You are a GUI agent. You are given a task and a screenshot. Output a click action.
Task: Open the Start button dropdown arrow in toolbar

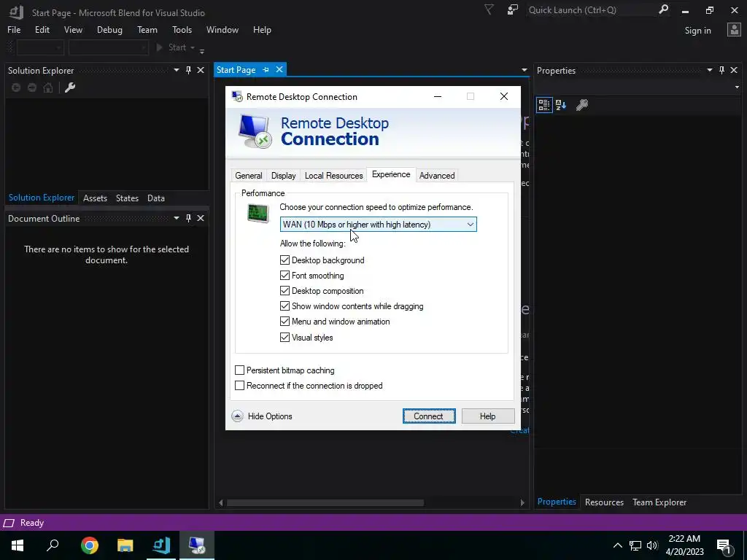coord(193,47)
